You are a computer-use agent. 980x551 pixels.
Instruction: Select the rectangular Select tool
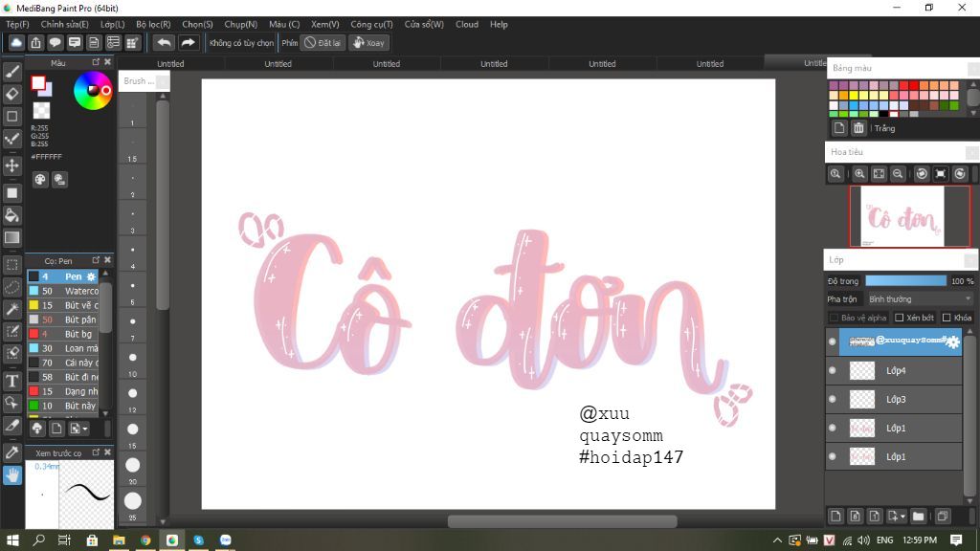tap(11, 265)
